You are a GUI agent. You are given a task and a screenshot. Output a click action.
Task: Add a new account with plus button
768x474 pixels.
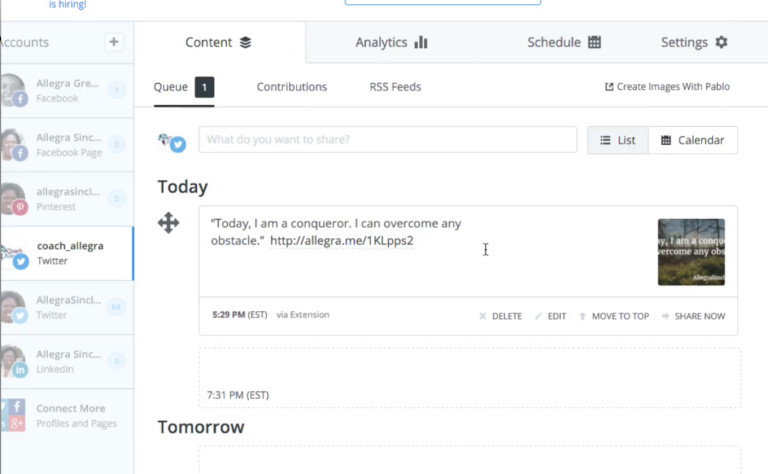point(114,42)
